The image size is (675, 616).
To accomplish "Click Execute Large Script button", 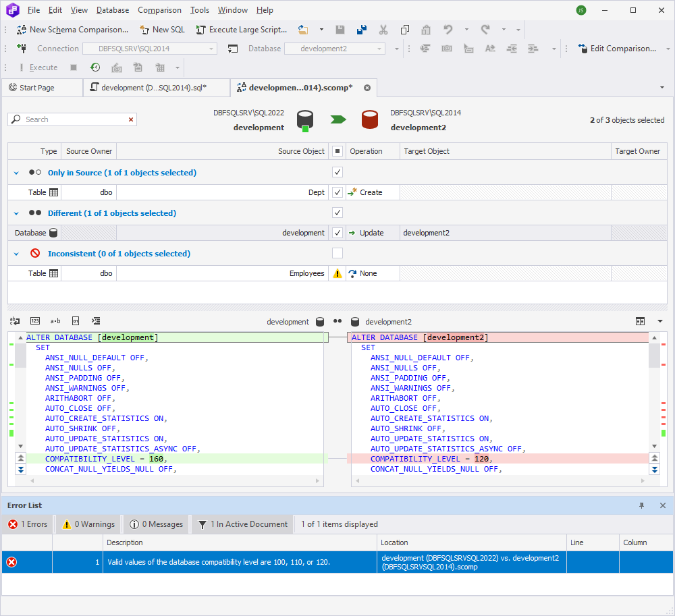I will (242, 30).
